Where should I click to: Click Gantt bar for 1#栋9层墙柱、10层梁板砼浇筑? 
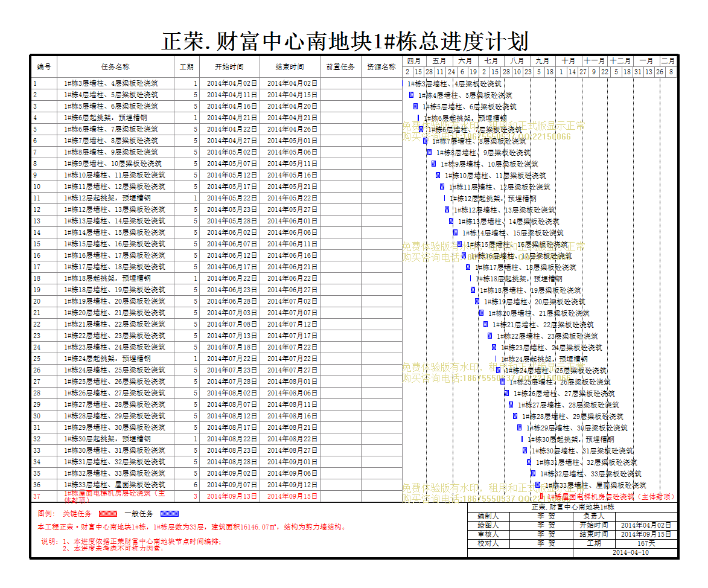(433, 164)
